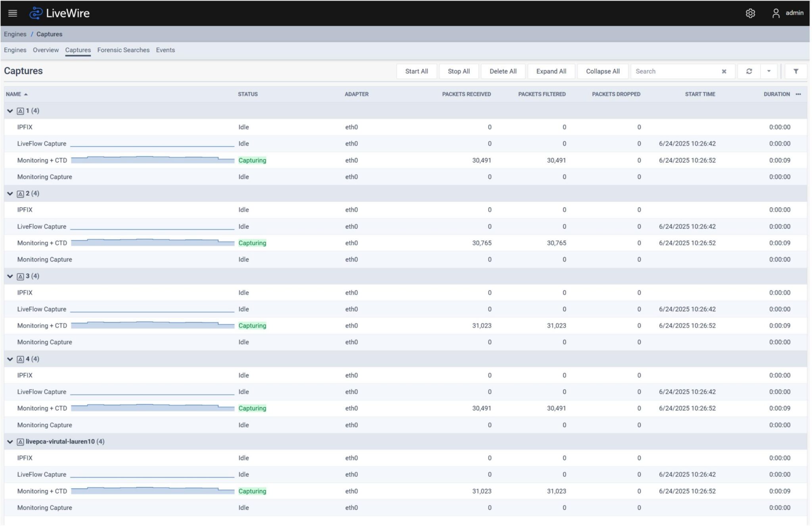Sort by the Packets Received column header
Image resolution: width=812 pixels, height=526 pixels.
pyautogui.click(x=466, y=94)
